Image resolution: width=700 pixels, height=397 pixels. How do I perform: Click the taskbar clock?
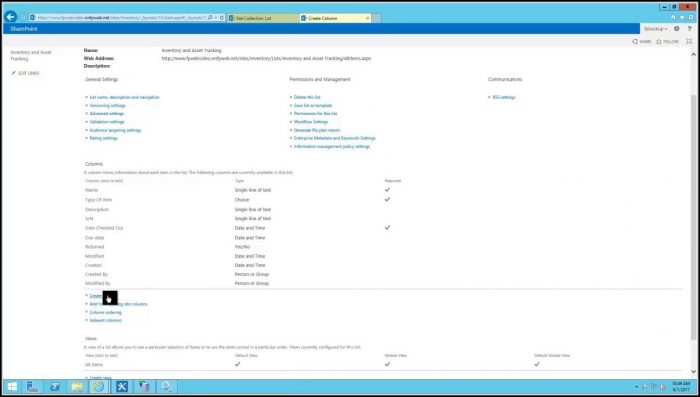681,387
